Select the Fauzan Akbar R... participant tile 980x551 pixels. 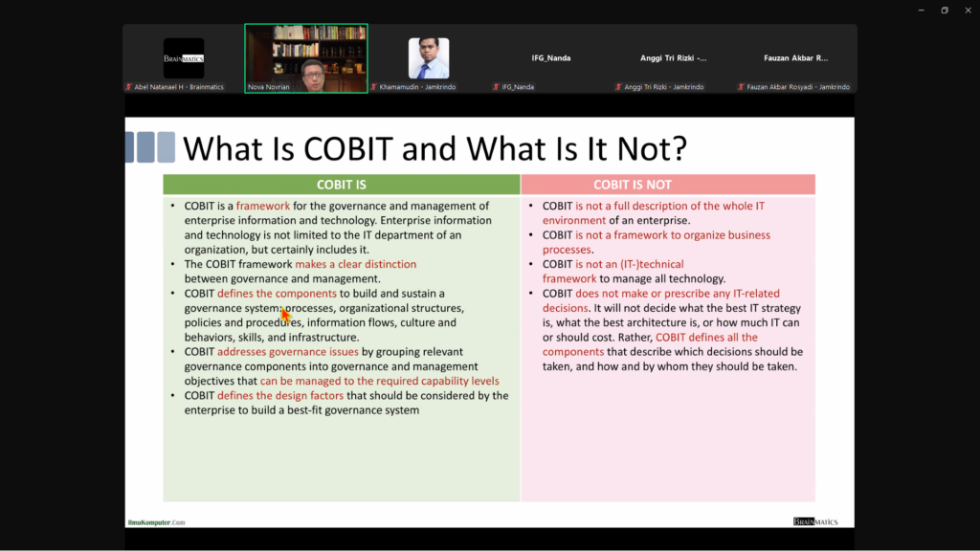796,57
